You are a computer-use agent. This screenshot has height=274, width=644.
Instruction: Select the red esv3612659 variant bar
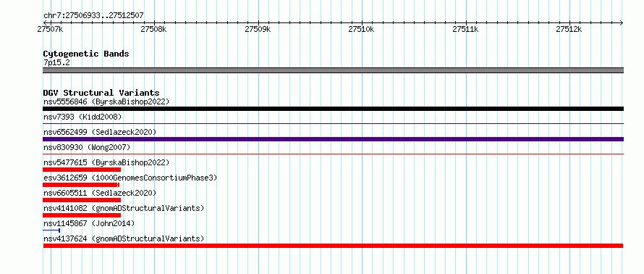point(81,185)
